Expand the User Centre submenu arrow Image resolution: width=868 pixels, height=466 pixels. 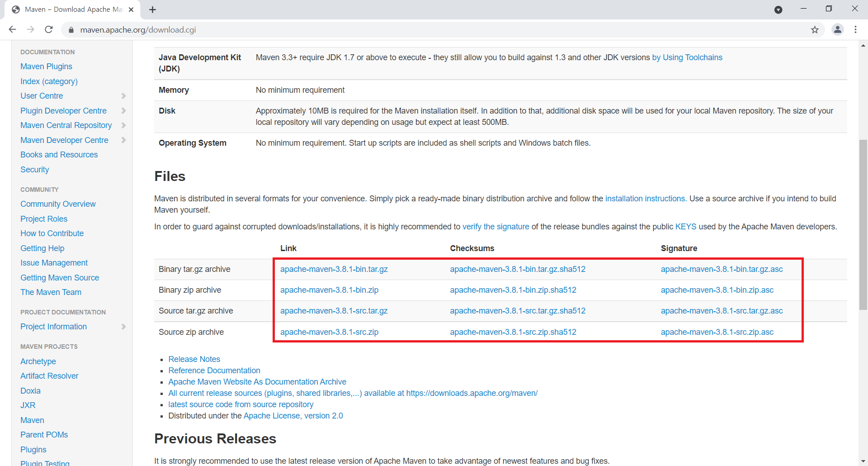(123, 96)
